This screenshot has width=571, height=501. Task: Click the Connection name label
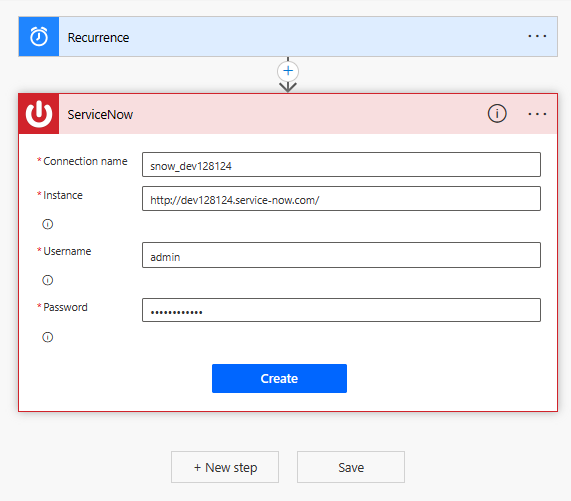85,161
